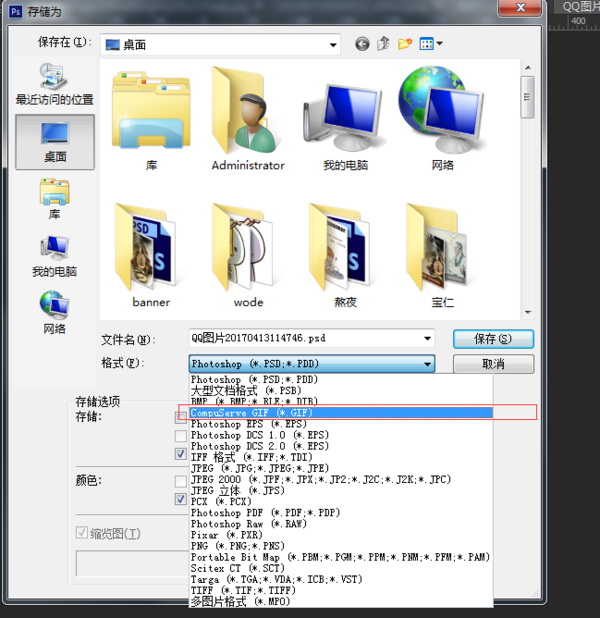Choose PNG (*.PNG;*.PNS) format
The height and width of the screenshot is (618, 600).
341,546
